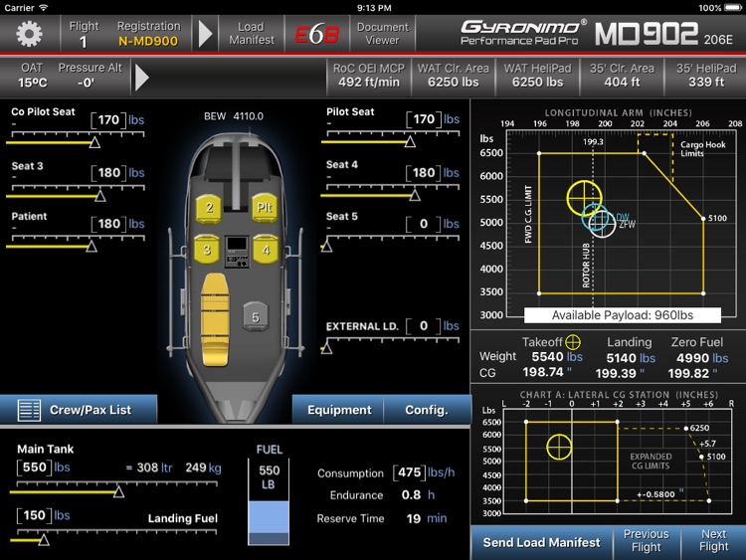
Task: Select grey seat 5 in the diagram
Action: 256,317
